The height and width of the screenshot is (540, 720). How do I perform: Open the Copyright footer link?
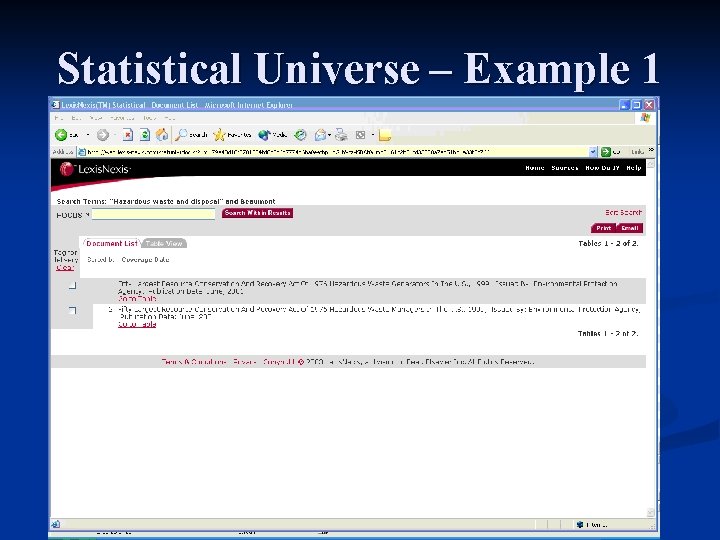[280, 362]
